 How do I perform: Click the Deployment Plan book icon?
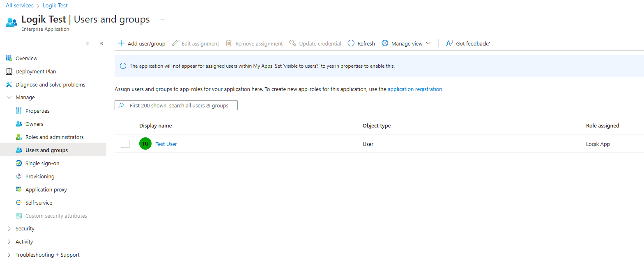[x=9, y=71]
